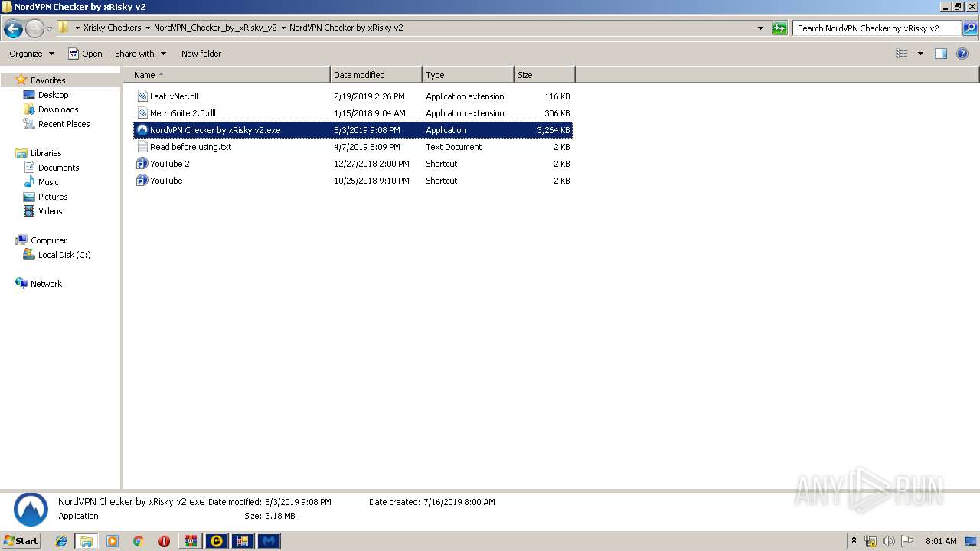Select Leaf.xNet.dll file icon
Viewport: 980px width, 551px height.
(x=142, y=96)
